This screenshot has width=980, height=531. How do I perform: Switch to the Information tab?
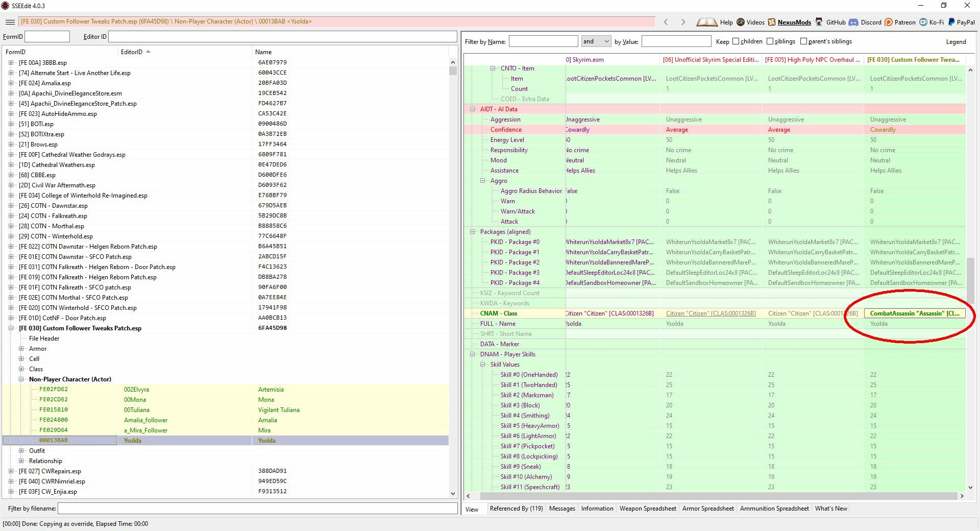point(597,509)
